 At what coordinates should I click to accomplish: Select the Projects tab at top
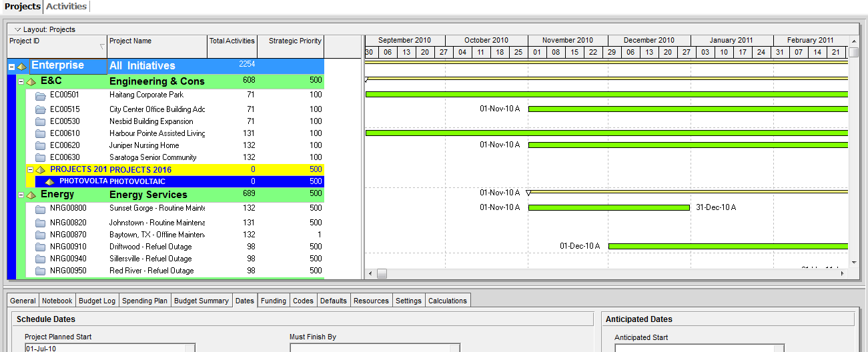22,7
